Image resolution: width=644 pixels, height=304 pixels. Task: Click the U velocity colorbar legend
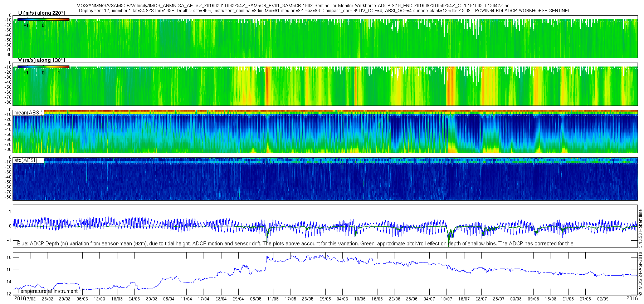[43, 19]
